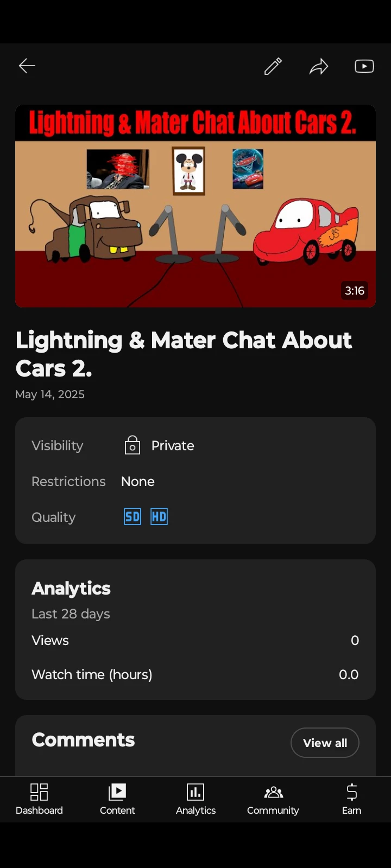This screenshot has height=868, width=391.
Task: Switch to the Content tab
Action: coord(117,800)
